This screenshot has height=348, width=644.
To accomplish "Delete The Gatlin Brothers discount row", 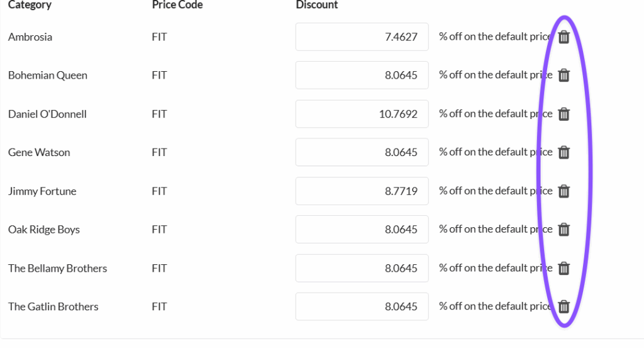I will click(564, 306).
